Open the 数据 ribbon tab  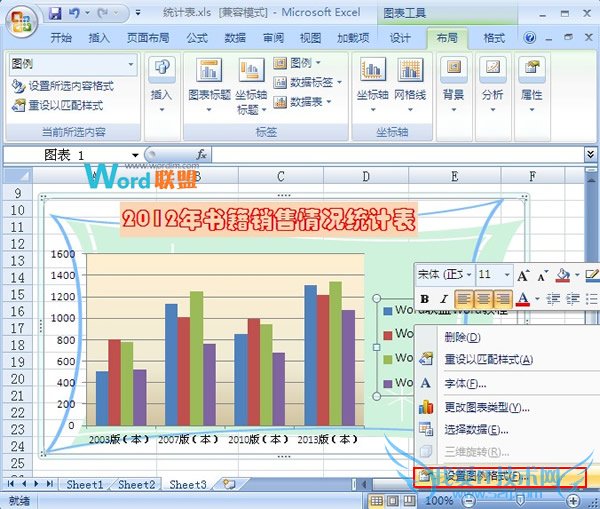tap(235, 38)
